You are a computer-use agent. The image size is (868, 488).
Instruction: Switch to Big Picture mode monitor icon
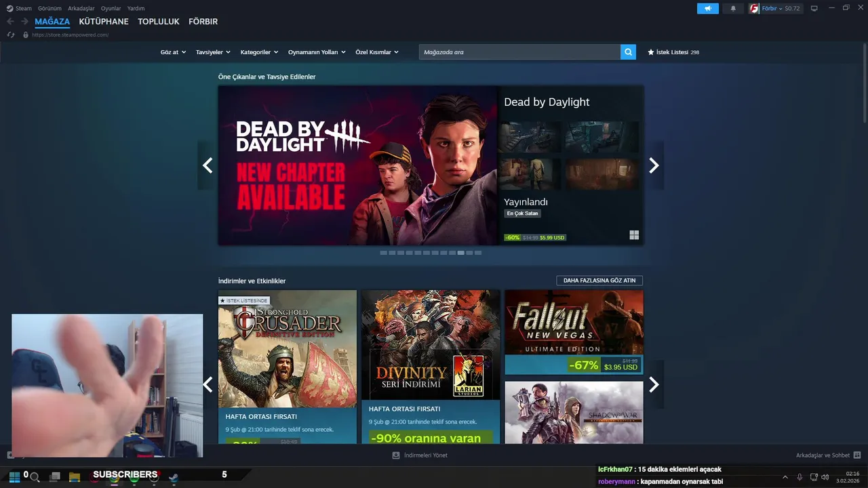pyautogui.click(x=814, y=9)
